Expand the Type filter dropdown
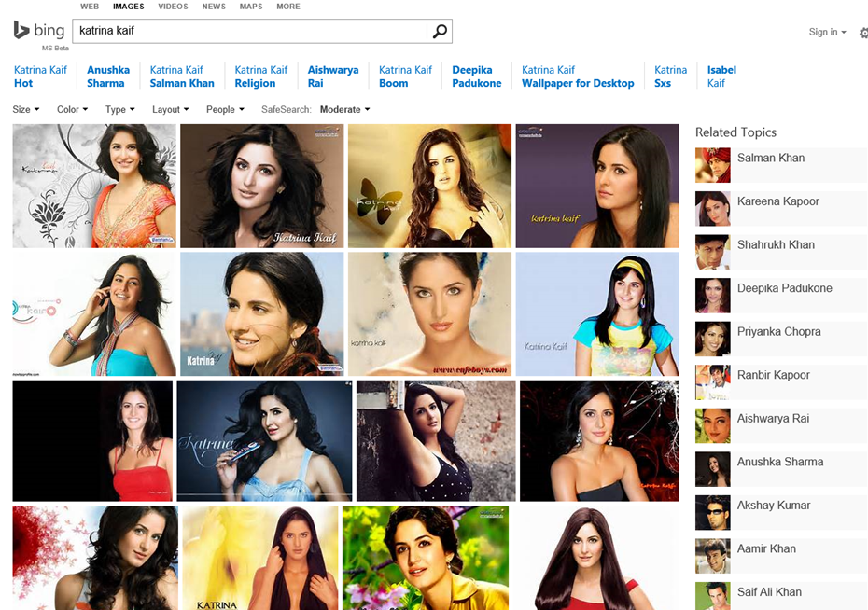 120,109
